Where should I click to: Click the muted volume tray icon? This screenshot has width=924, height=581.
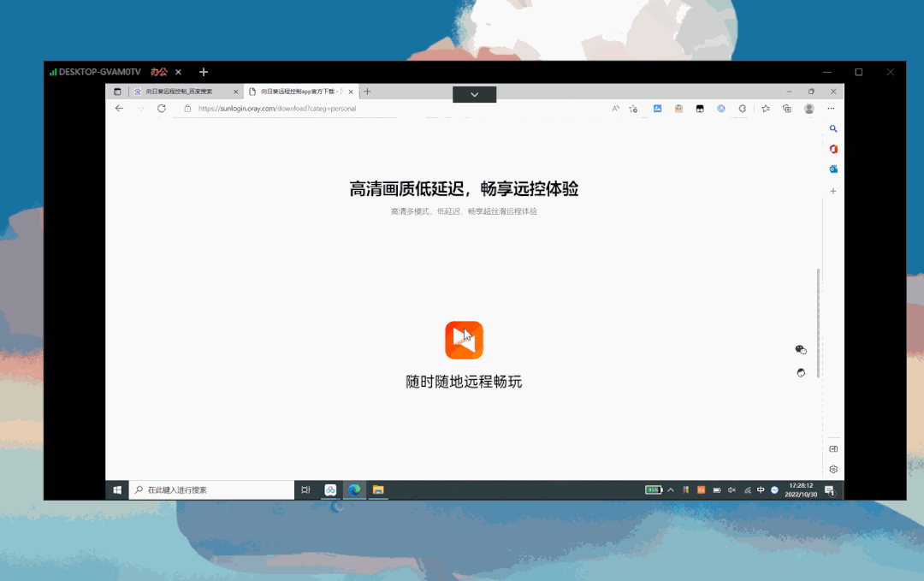pos(731,489)
